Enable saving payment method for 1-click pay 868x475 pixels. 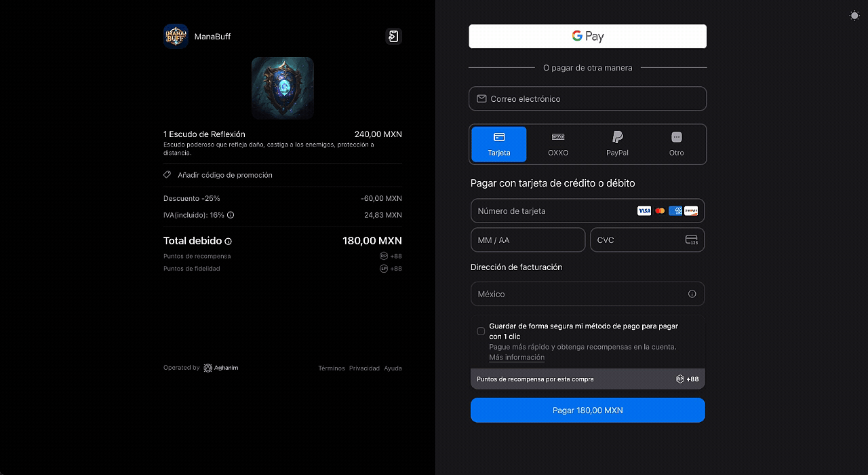[x=481, y=331]
